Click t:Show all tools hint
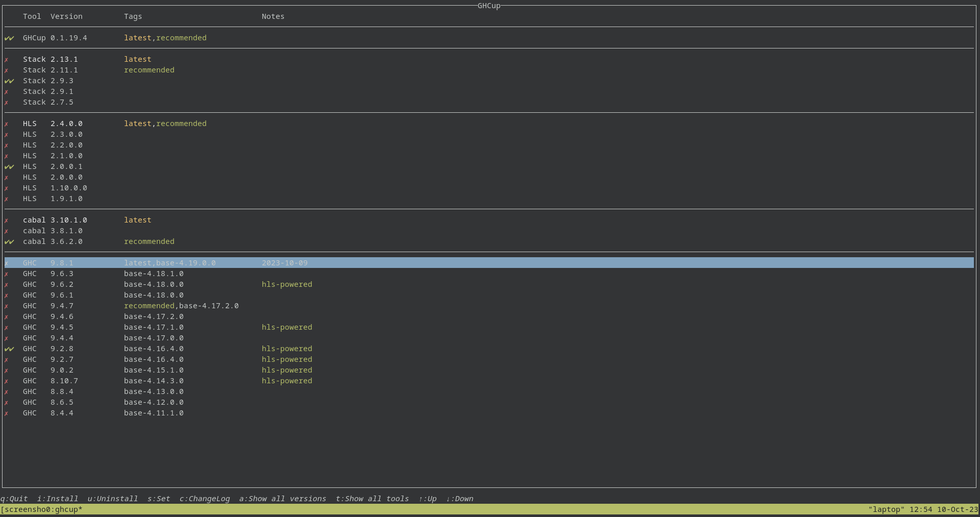The width and height of the screenshot is (980, 517). tap(372, 499)
